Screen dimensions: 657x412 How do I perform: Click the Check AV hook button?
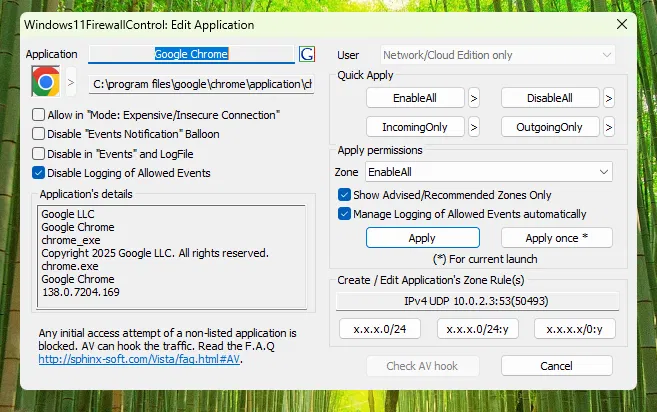tap(422, 366)
